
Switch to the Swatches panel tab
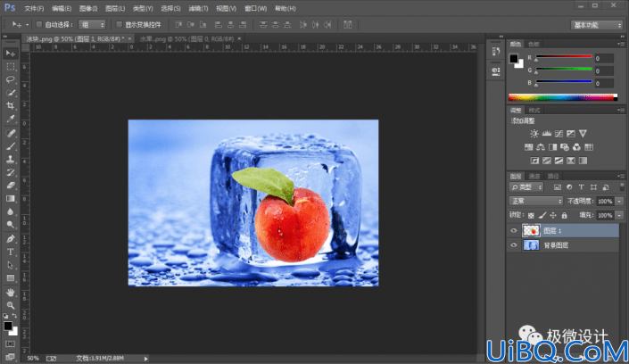click(534, 44)
